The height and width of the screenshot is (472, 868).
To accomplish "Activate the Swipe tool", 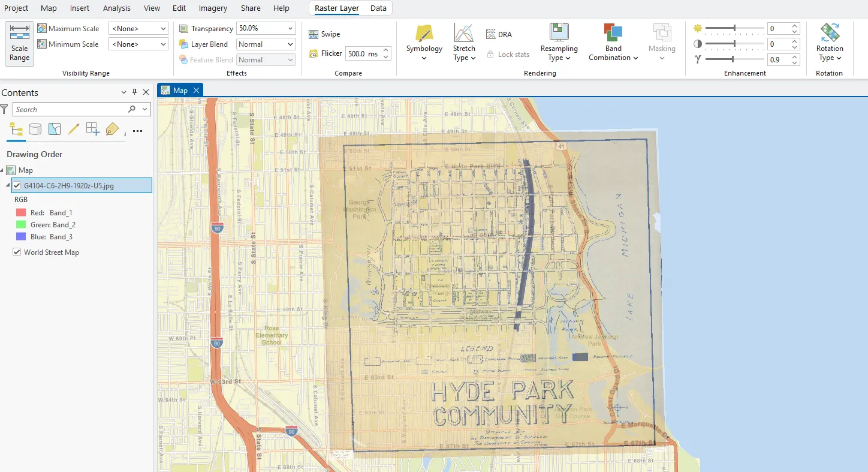I will [x=324, y=34].
